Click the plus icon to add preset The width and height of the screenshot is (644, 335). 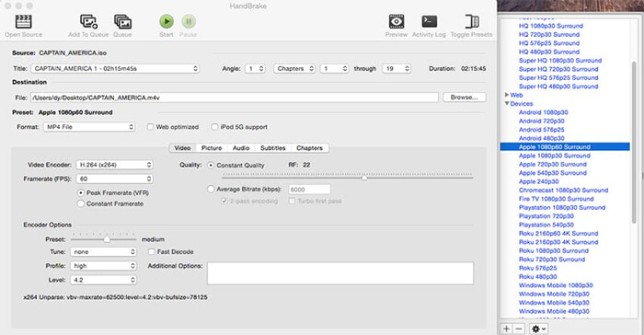coord(506,329)
